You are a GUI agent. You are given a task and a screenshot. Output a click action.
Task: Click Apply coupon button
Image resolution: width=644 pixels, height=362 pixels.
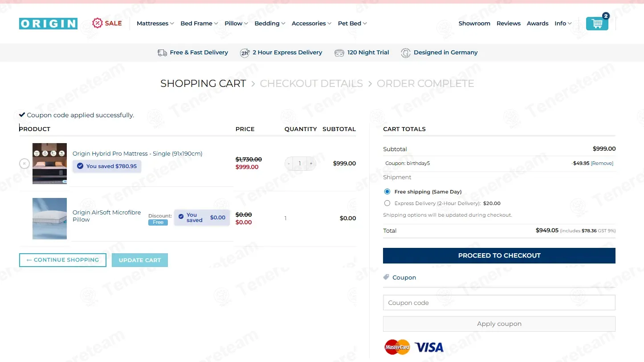[499, 324]
